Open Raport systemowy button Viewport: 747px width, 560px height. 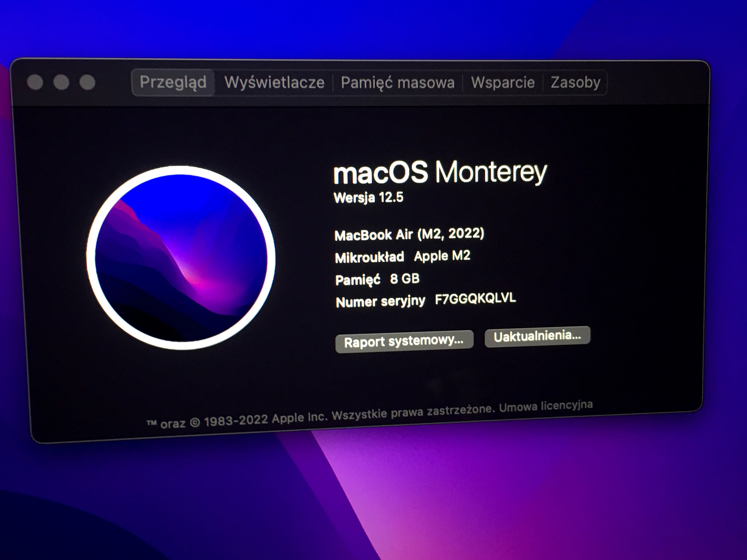[404, 342]
